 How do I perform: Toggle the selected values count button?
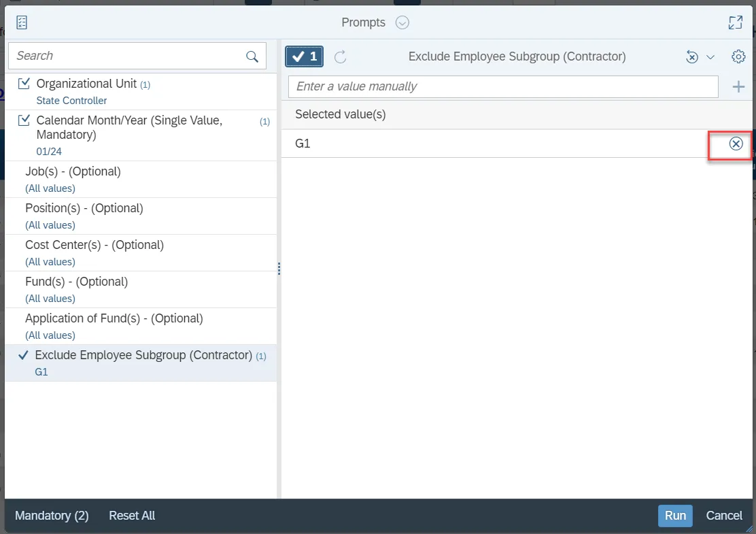click(304, 56)
